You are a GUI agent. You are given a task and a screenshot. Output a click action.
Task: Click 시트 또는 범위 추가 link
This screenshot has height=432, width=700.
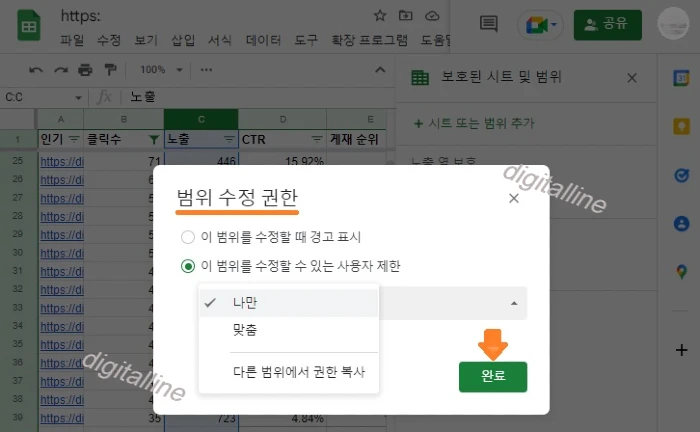tap(474, 123)
